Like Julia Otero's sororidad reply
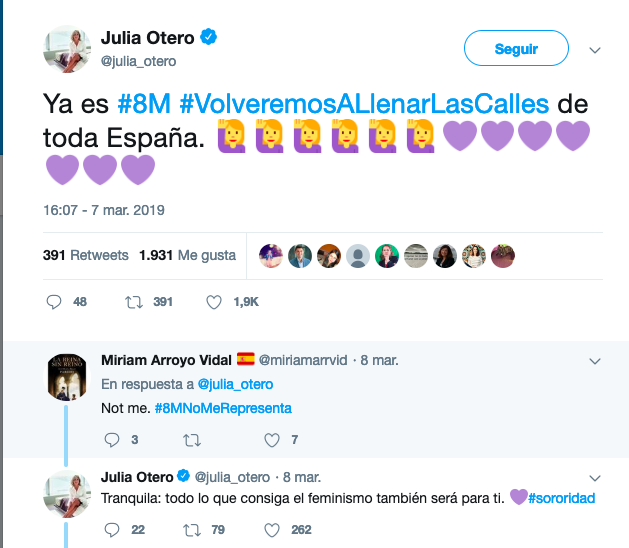 tap(272, 530)
